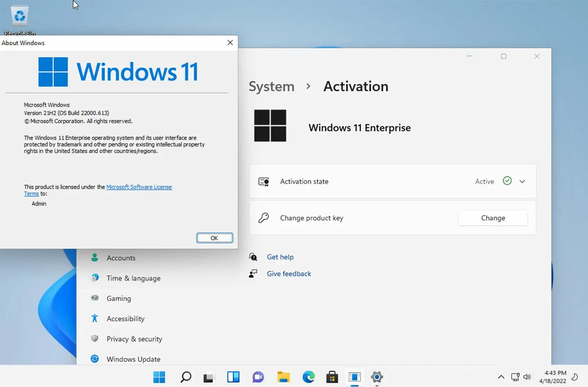Expand the hidden icons in system tray
The image size is (588, 387).
click(x=501, y=377)
